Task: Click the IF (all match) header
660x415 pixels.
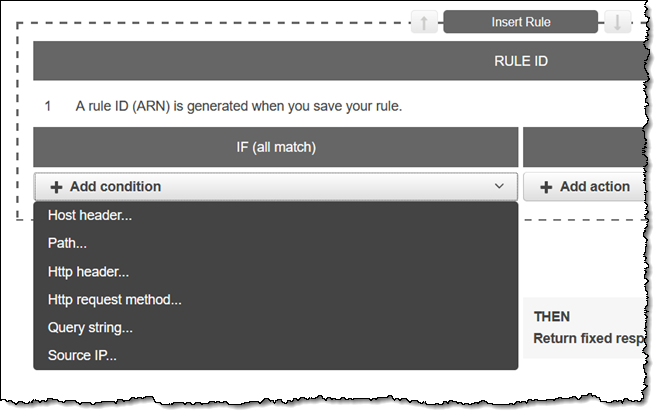Action: click(275, 147)
